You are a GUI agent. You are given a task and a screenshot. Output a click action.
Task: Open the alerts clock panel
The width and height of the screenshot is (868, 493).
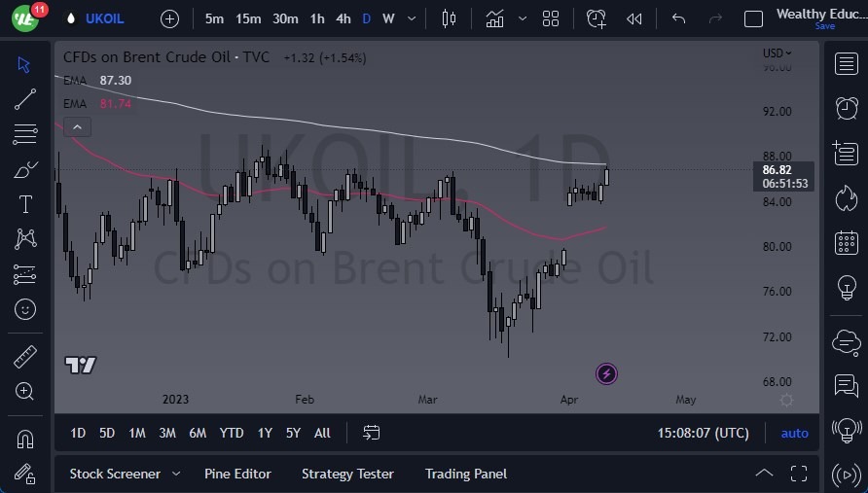pos(847,107)
